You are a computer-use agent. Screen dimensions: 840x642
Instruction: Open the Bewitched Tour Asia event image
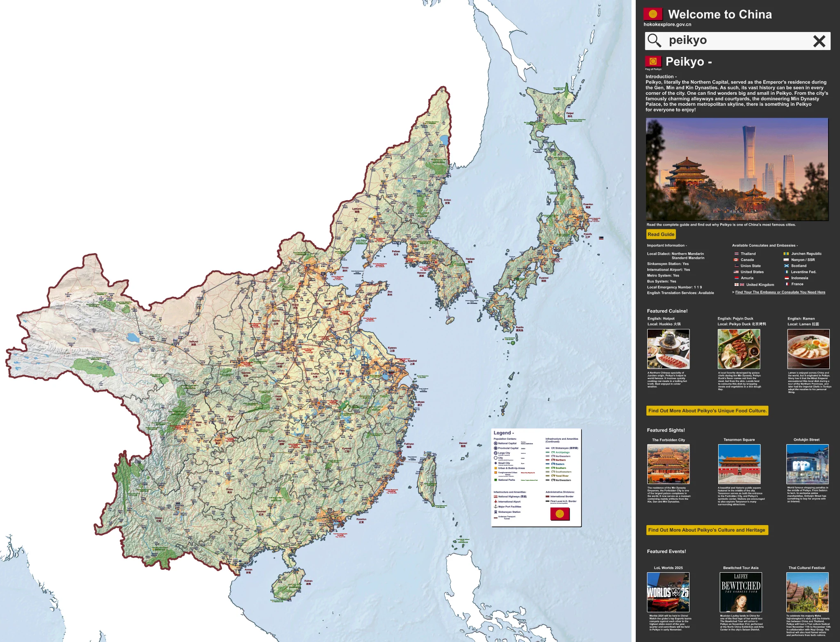click(741, 592)
